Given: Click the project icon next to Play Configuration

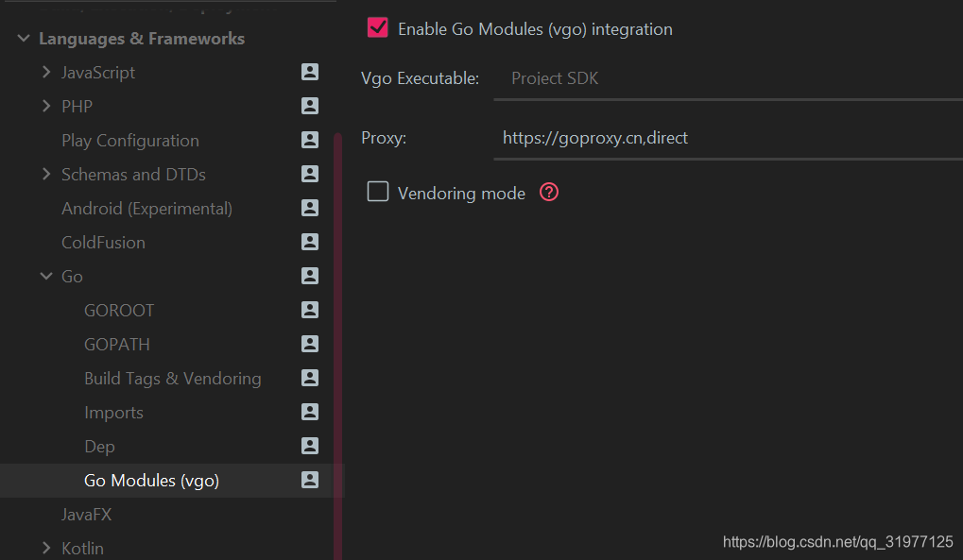Looking at the screenshot, I should coord(310,140).
